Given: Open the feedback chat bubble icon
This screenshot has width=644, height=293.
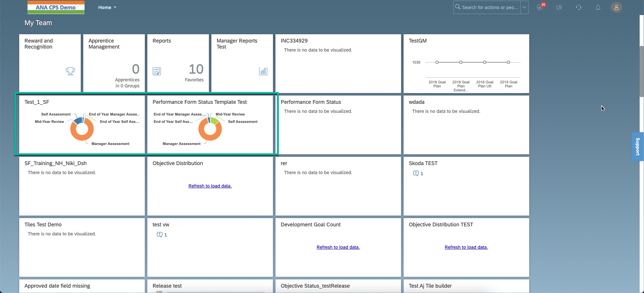Looking at the screenshot, I should [559, 7].
